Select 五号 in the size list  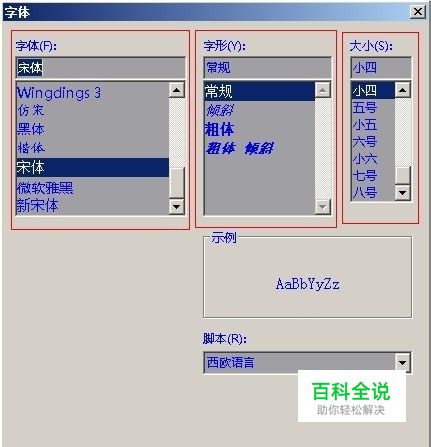click(x=373, y=107)
